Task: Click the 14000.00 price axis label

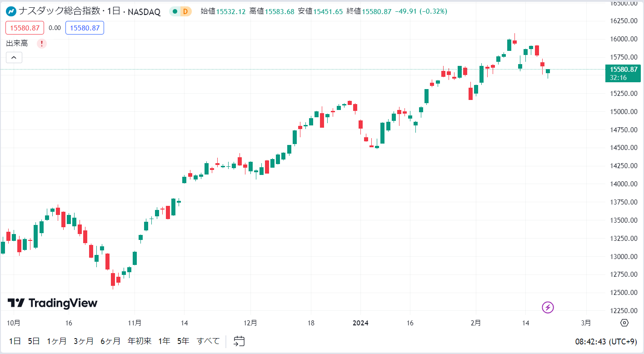Action: point(624,184)
